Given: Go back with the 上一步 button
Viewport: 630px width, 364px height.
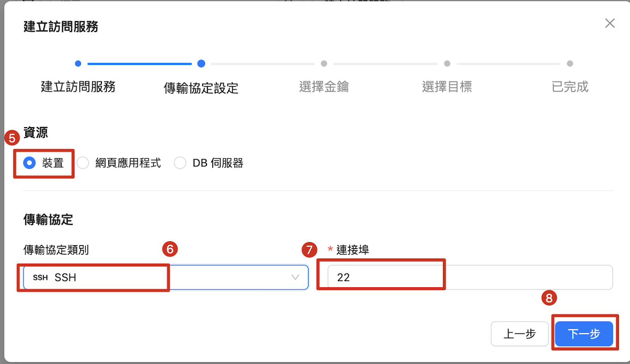Looking at the screenshot, I should pyautogui.click(x=519, y=334).
